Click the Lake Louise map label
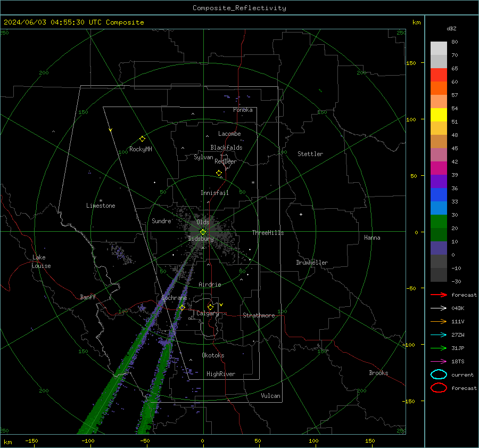Image resolution: width=479 pixels, height=448 pixels. (x=41, y=262)
